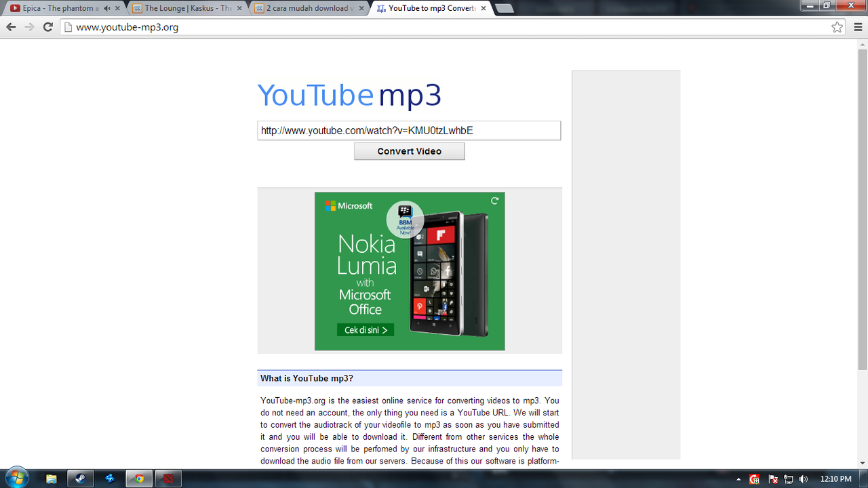Show hidden system tray icons
The image size is (868, 488).
click(x=738, y=479)
